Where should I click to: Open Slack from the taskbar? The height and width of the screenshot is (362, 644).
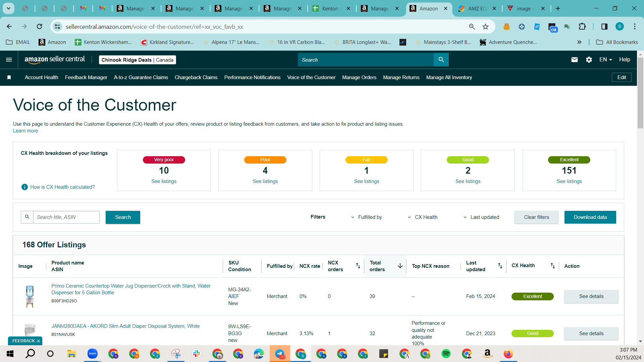click(x=197, y=354)
